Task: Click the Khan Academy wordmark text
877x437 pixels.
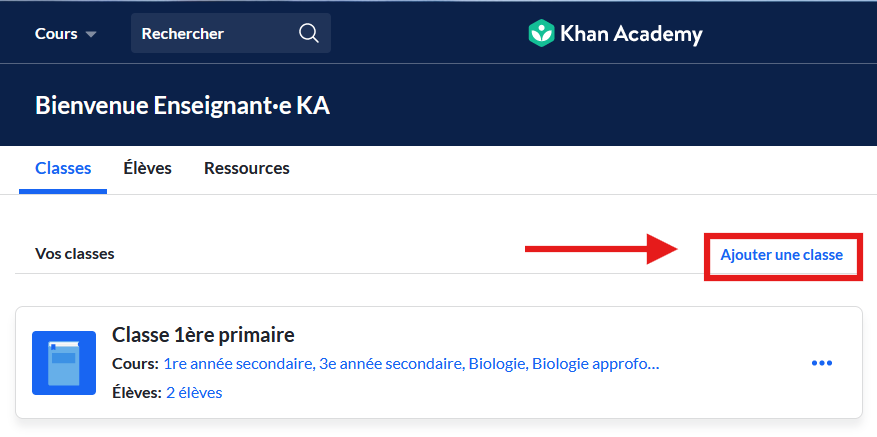Action: coord(631,34)
